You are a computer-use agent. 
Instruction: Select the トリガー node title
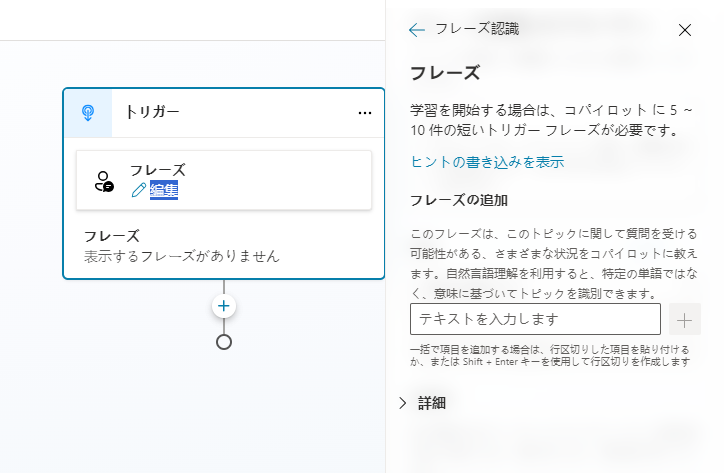(152, 112)
